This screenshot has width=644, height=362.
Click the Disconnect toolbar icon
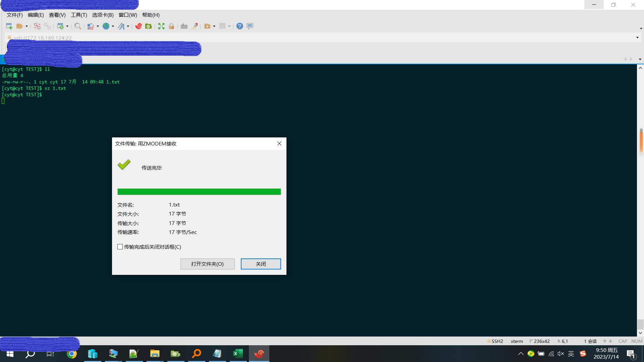pyautogui.click(x=37, y=26)
